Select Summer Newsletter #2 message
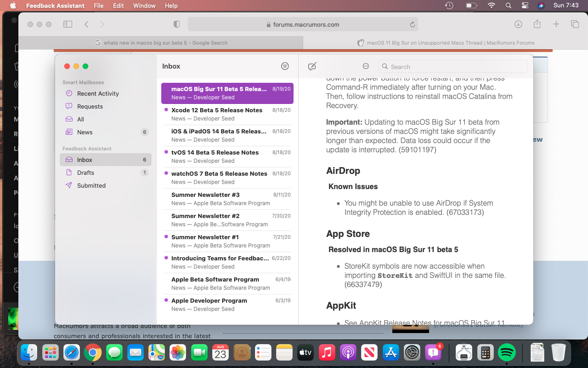Viewport: 588px width, 368px height. (x=227, y=220)
